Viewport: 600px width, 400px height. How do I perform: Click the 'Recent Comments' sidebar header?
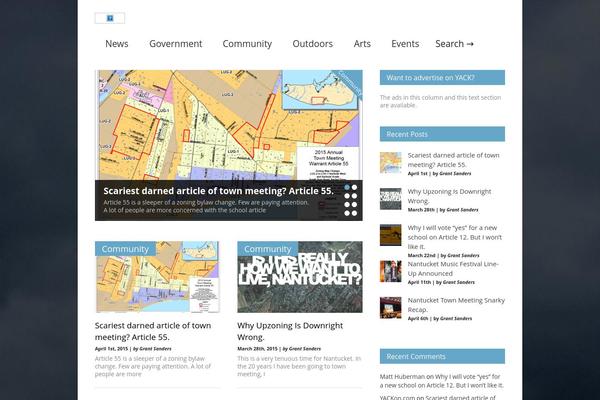tap(442, 356)
